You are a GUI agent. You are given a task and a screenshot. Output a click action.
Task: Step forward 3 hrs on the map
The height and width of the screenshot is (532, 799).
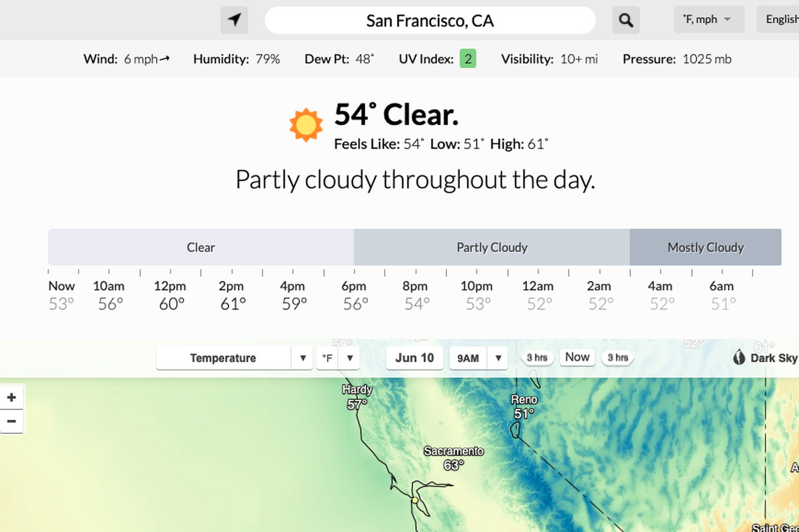618,358
